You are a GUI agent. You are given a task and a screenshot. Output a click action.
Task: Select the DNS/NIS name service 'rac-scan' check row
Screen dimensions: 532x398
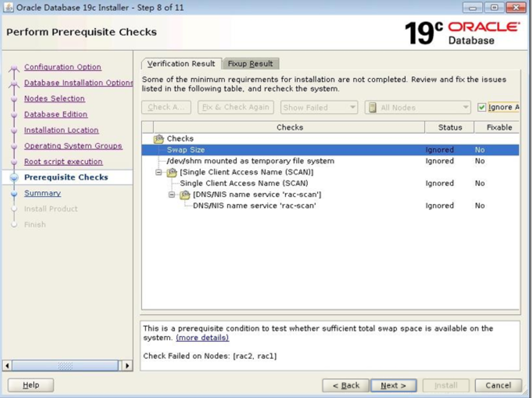(x=330, y=206)
